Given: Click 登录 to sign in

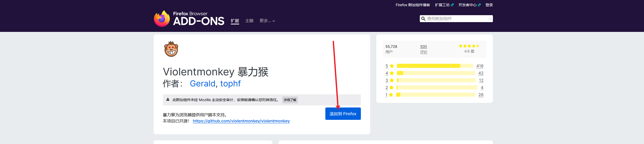Looking at the screenshot, I should pos(489,5).
